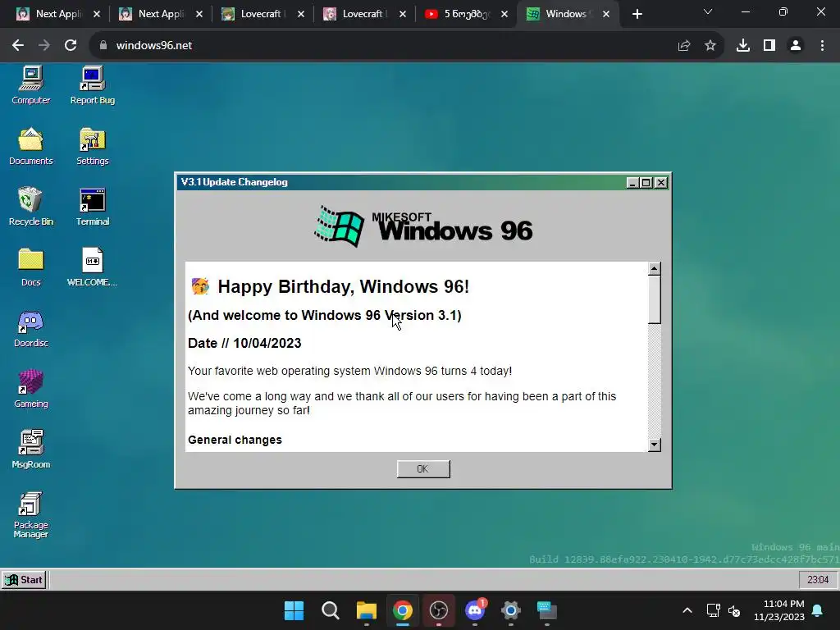
Task: Switch to the first Next Appli browser tab
Action: (x=57, y=14)
